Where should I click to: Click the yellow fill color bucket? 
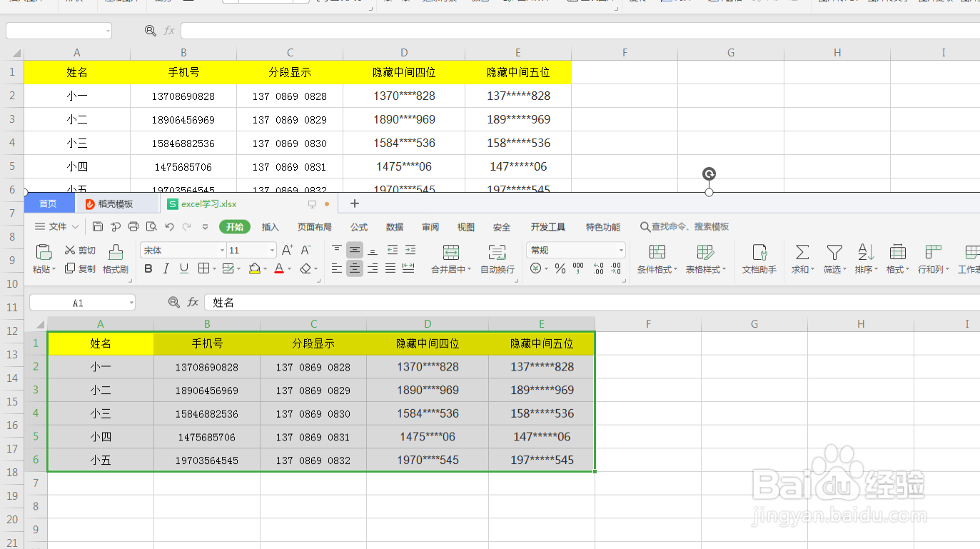[x=254, y=269]
